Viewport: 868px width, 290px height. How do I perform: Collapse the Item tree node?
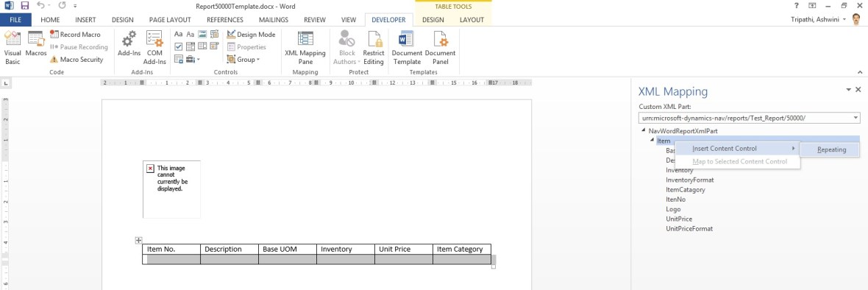[x=653, y=141]
